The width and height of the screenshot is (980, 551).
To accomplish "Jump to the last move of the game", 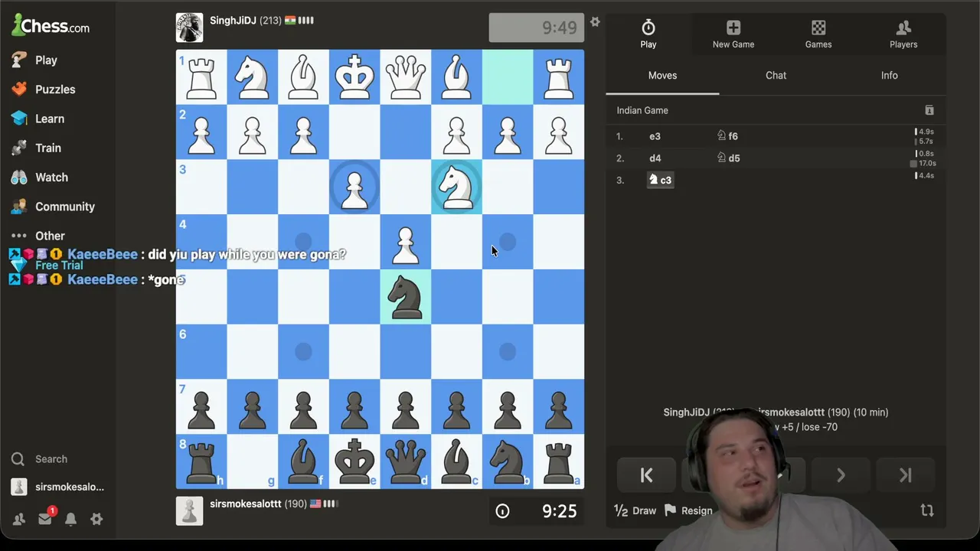I will click(905, 475).
